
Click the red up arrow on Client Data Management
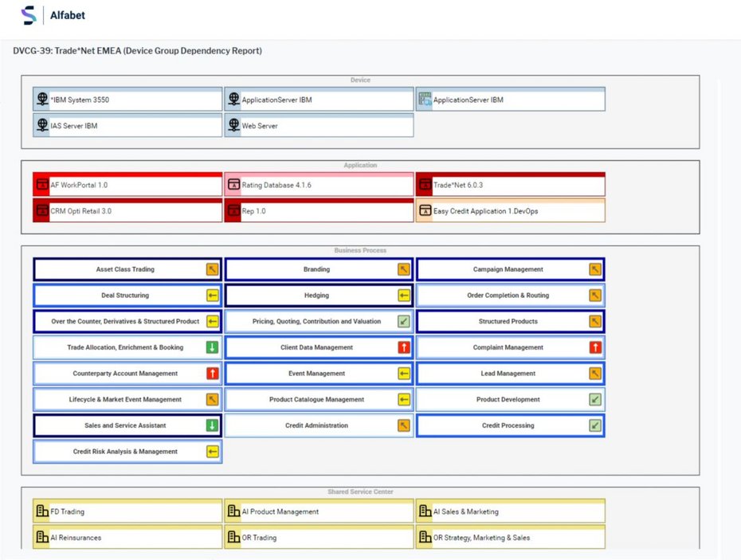(x=404, y=347)
